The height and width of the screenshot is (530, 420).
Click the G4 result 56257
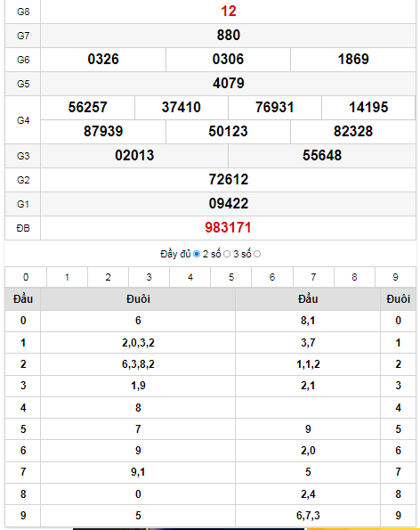click(87, 108)
